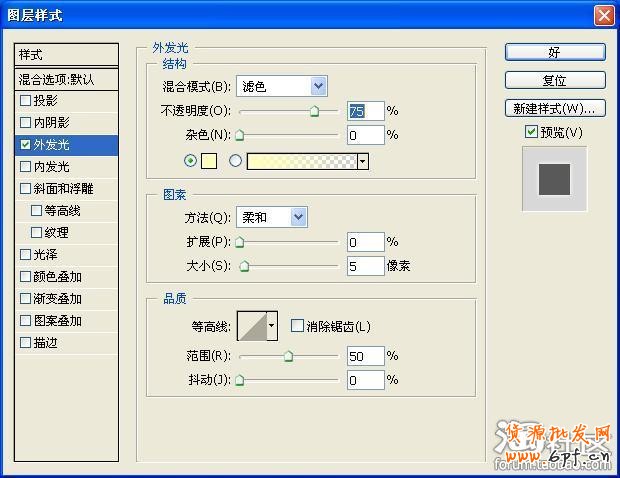Close the 图层样式 dialog
The width and height of the screenshot is (620, 478).
603,15
